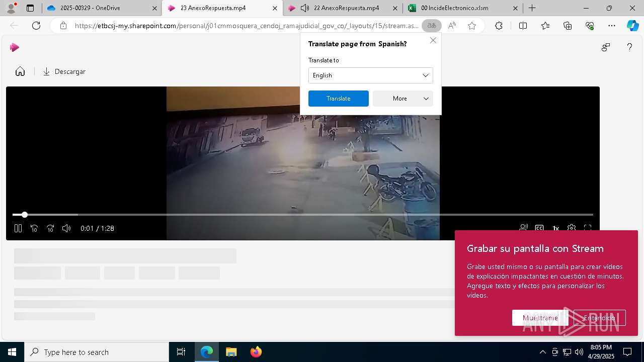Click the translate icon in address bar
644x362 pixels.
pyautogui.click(x=432, y=26)
